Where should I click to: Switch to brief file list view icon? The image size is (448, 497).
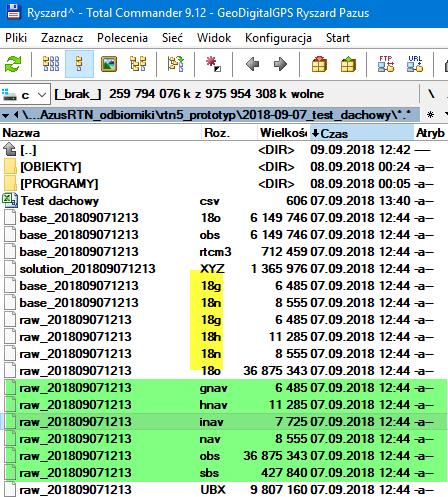[x=51, y=64]
